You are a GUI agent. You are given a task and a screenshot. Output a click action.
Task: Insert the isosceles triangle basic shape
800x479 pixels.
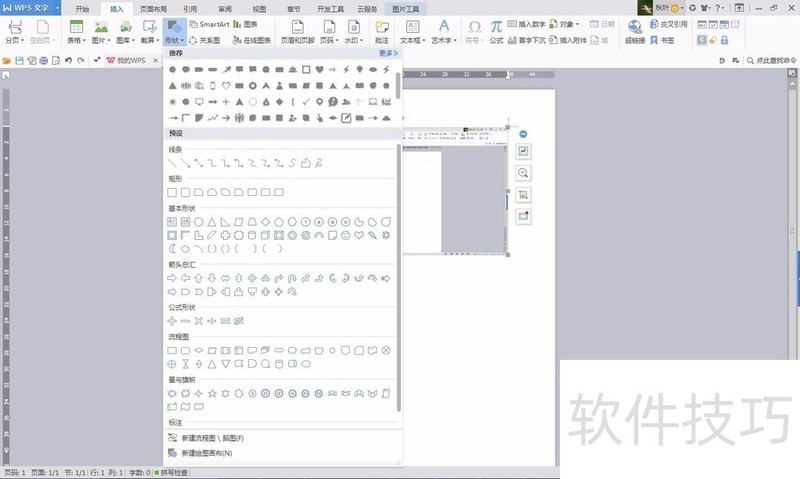[x=212, y=222]
